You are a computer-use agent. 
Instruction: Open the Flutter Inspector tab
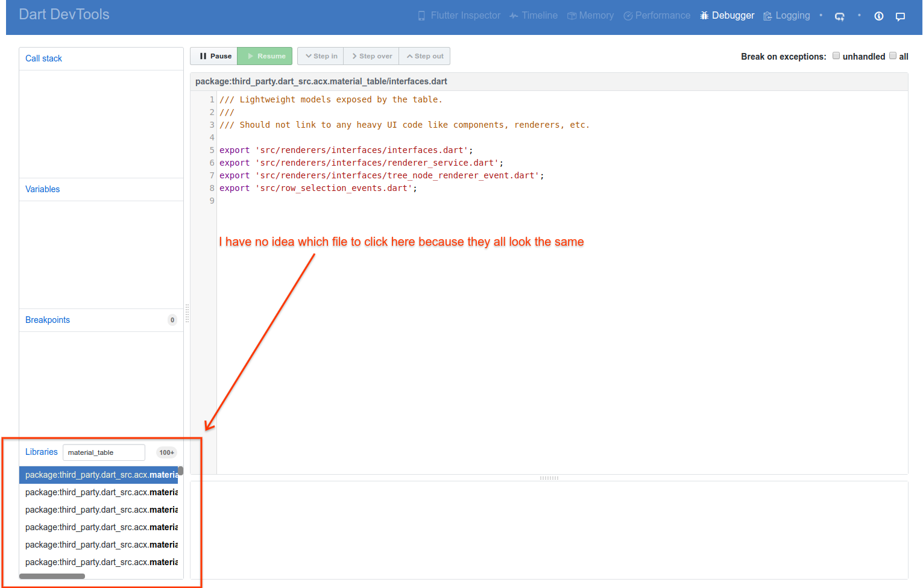point(459,16)
